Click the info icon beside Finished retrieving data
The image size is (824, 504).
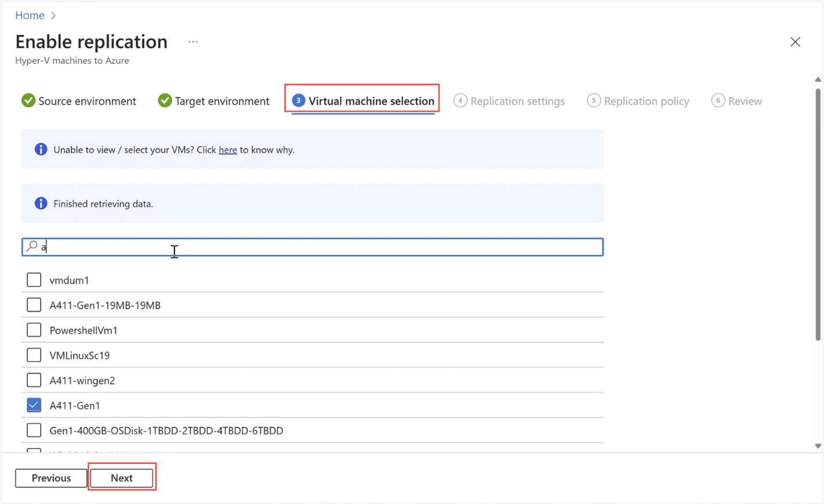40,203
